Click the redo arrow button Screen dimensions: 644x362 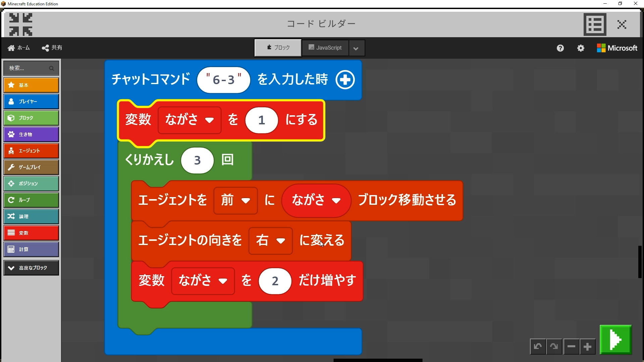[554, 346]
